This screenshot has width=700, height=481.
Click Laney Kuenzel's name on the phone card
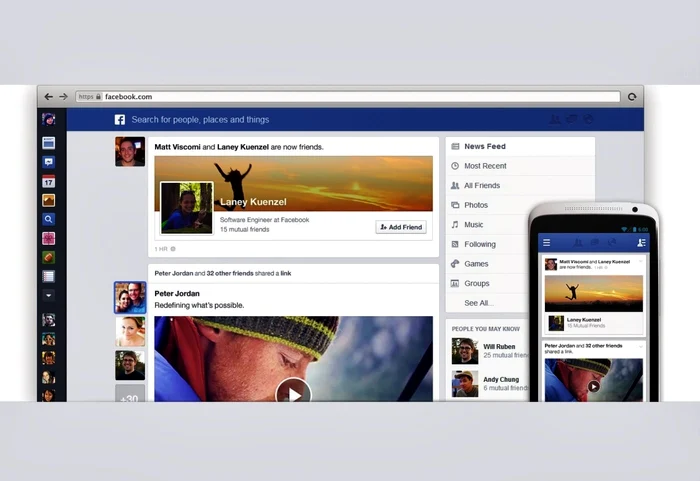[x=583, y=320]
